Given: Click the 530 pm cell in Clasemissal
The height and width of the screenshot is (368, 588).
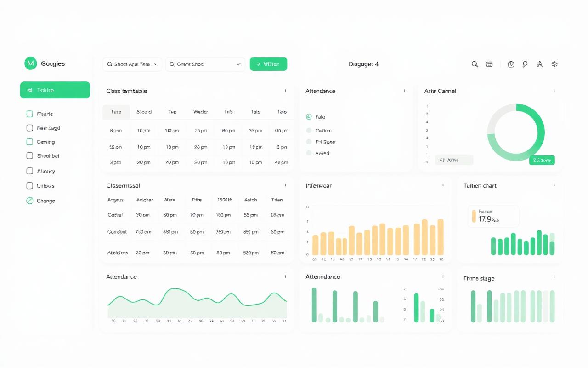Looking at the screenshot, I should (x=251, y=253).
